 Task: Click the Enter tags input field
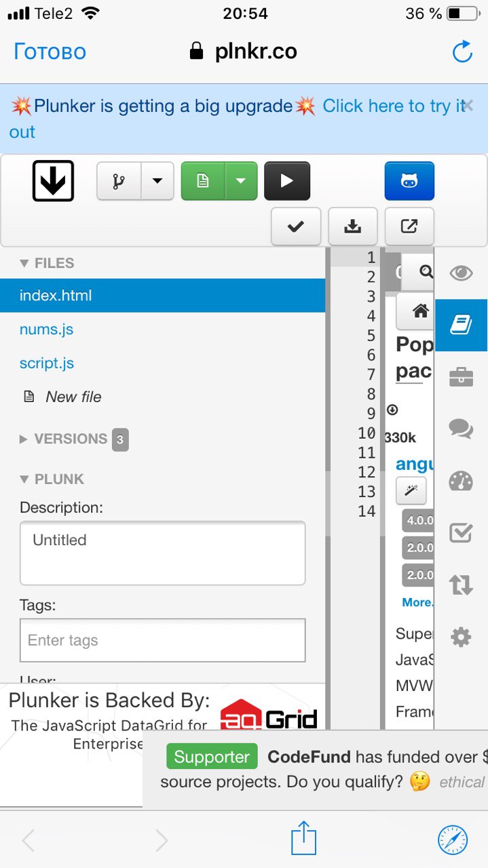[163, 640]
